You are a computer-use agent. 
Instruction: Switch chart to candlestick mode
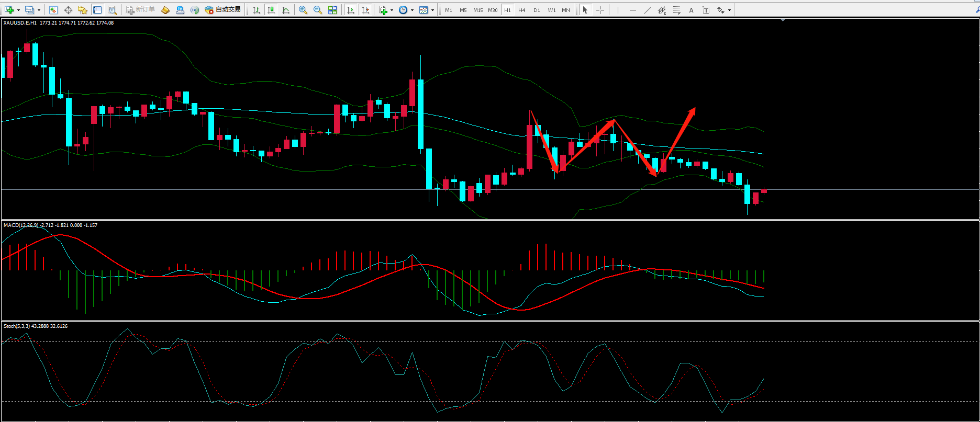pos(271,10)
